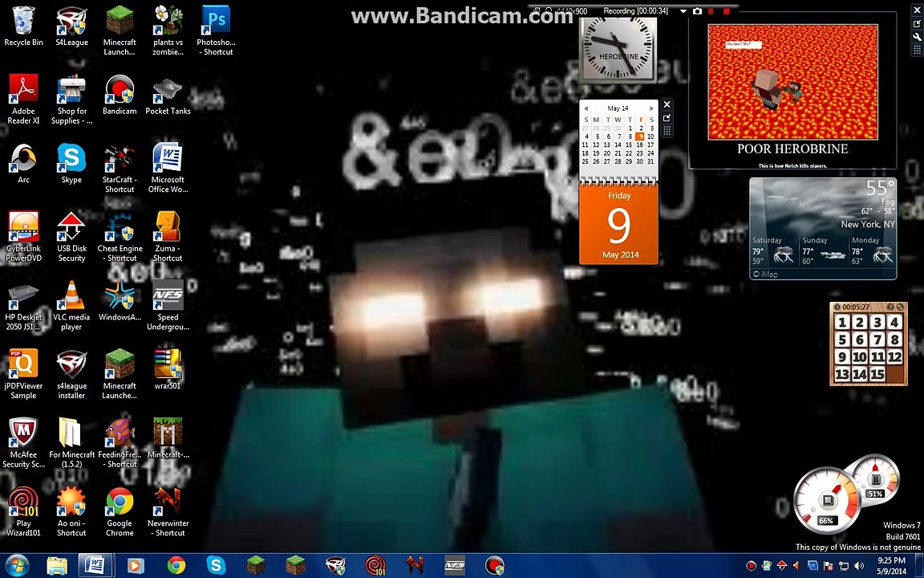Move tile 15 in the puzzle gadget
The width and height of the screenshot is (924, 578).
click(x=877, y=373)
